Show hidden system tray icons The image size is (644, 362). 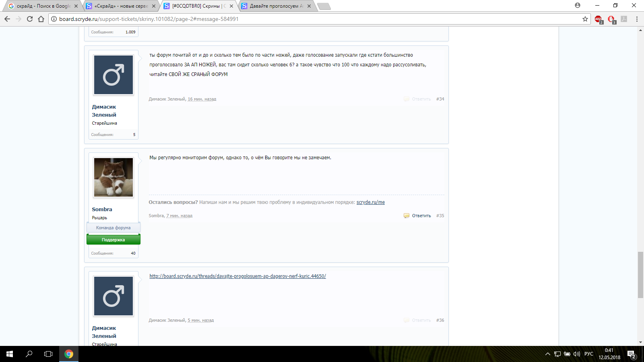[x=547, y=354]
